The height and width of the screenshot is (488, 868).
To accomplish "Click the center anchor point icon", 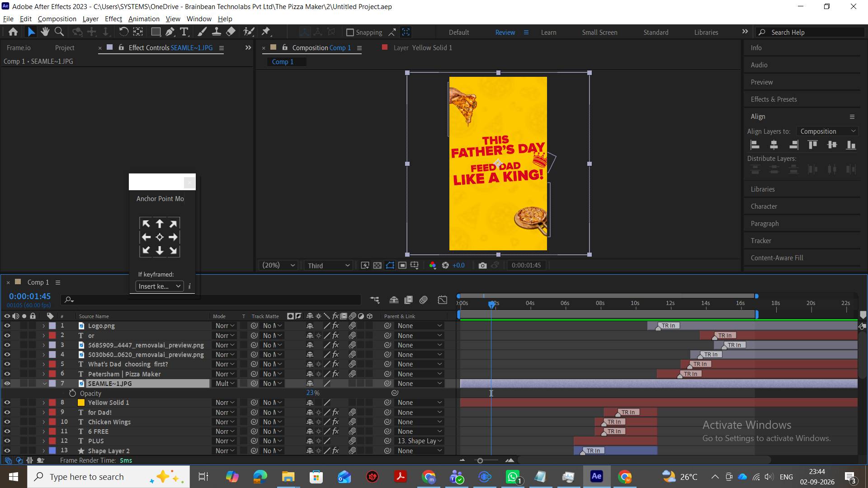I will tap(160, 237).
